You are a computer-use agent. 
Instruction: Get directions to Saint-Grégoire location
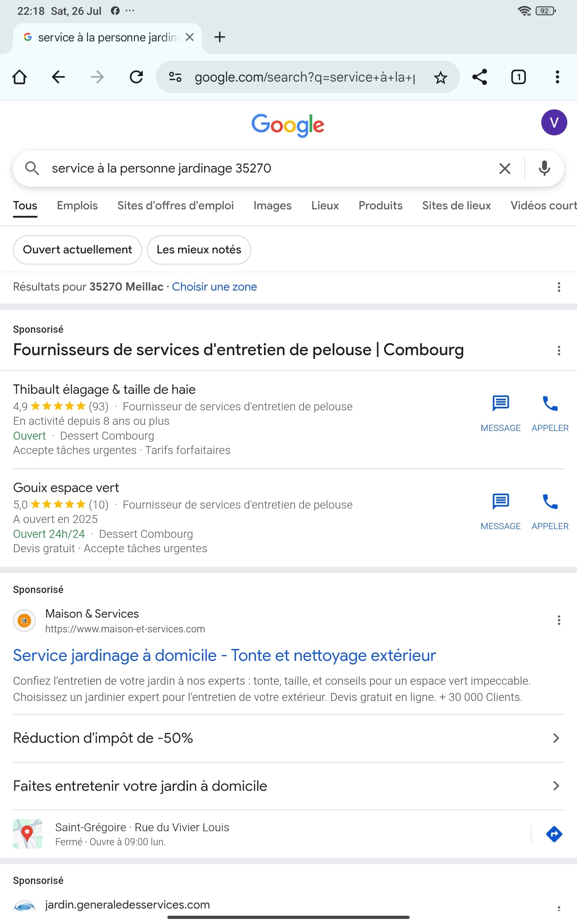click(x=554, y=834)
